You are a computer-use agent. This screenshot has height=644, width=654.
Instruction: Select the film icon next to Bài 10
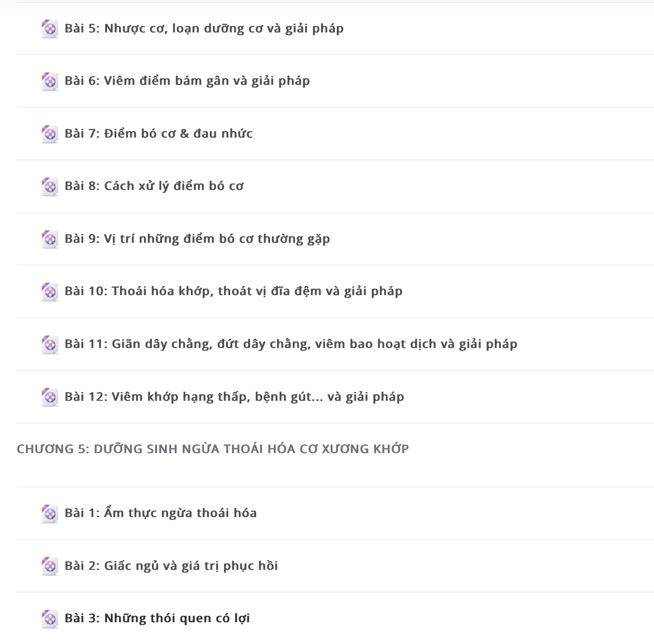[50, 292]
